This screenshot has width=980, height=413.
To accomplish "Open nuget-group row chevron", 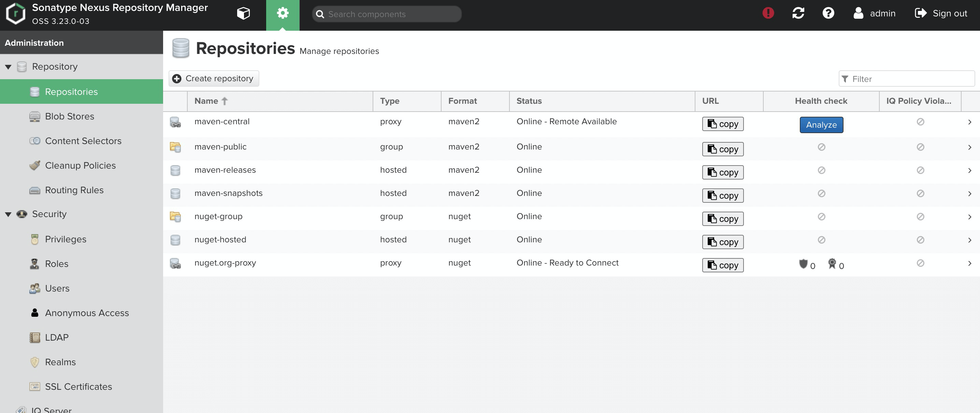I will (970, 217).
